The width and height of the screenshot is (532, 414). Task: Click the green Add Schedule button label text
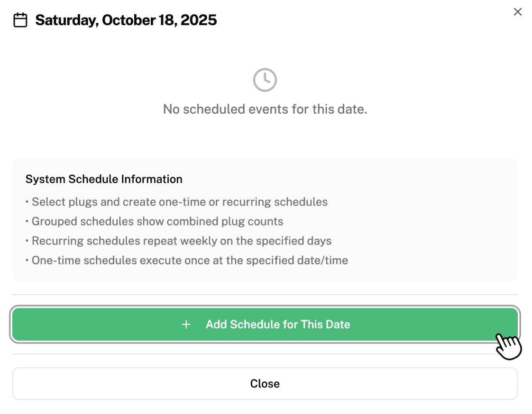point(277,324)
